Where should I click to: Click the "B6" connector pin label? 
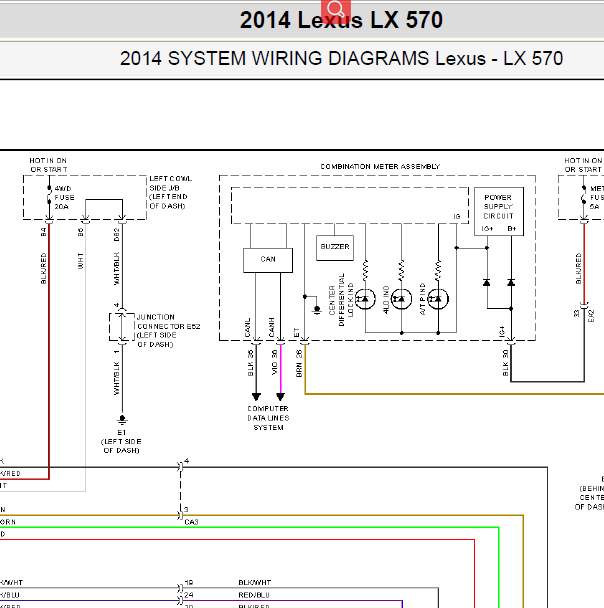tap(81, 232)
